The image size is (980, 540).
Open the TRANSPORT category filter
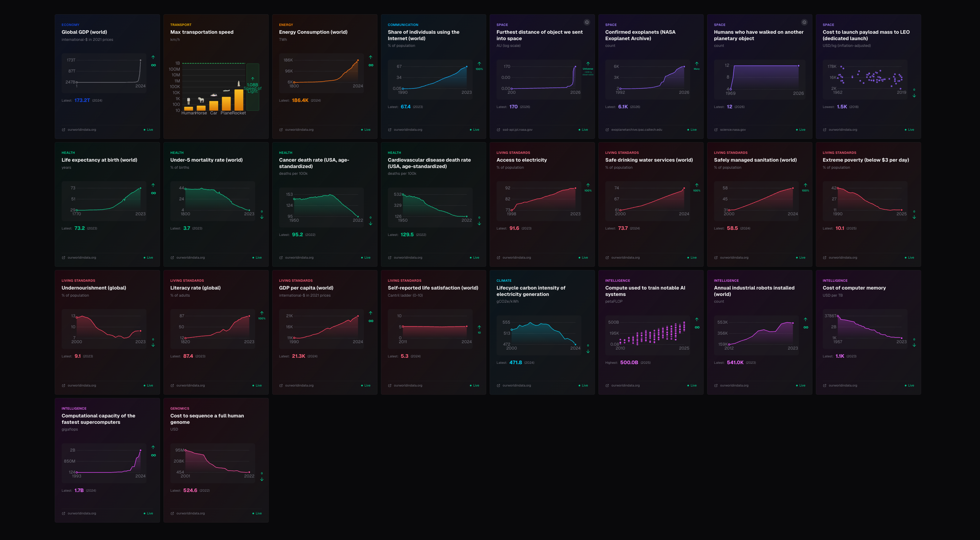point(181,25)
